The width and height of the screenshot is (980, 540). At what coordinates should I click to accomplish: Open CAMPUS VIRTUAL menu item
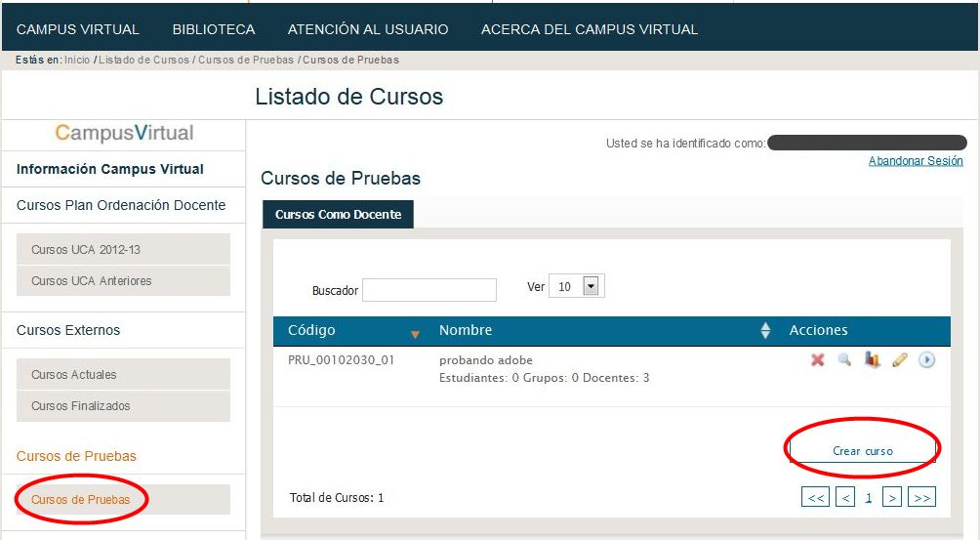(x=77, y=29)
